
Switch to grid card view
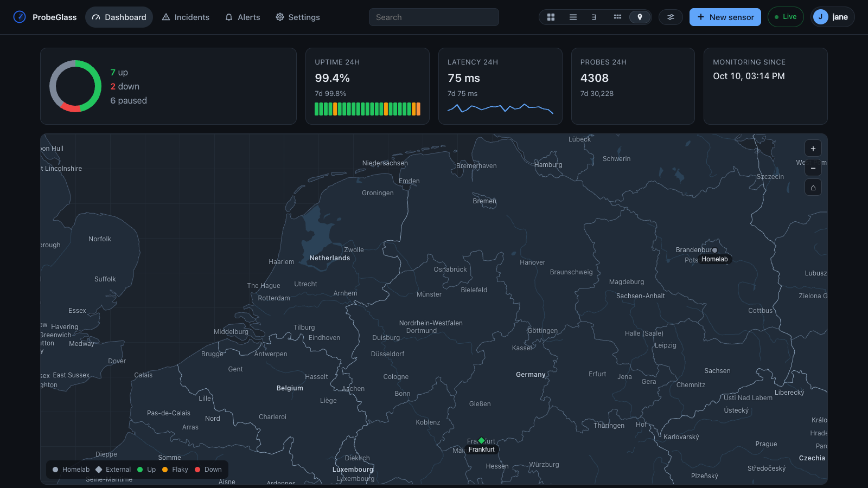pyautogui.click(x=551, y=17)
